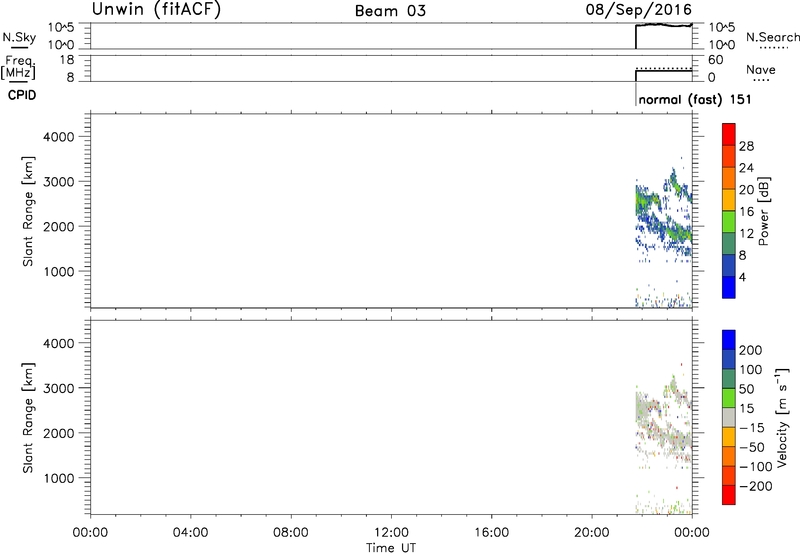The image size is (800, 554).
Task: Click 'Slant Range [km]' label of power panel
Action: (28, 211)
